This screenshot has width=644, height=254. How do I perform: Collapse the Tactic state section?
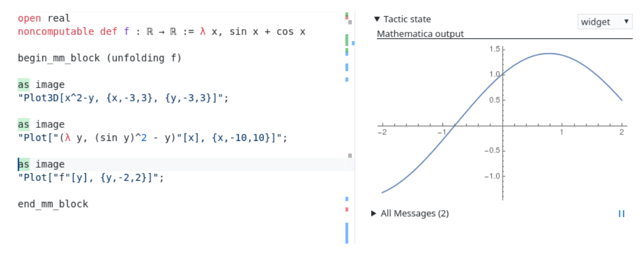pyautogui.click(x=377, y=19)
